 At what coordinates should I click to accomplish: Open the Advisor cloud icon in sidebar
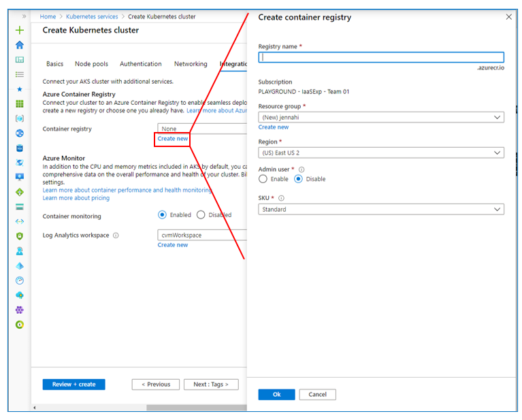tap(20, 295)
